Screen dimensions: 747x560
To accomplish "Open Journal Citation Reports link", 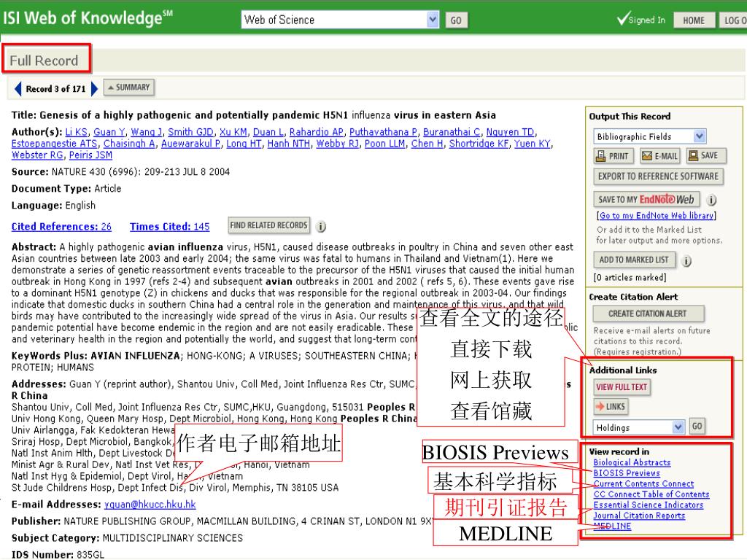I will (639, 516).
